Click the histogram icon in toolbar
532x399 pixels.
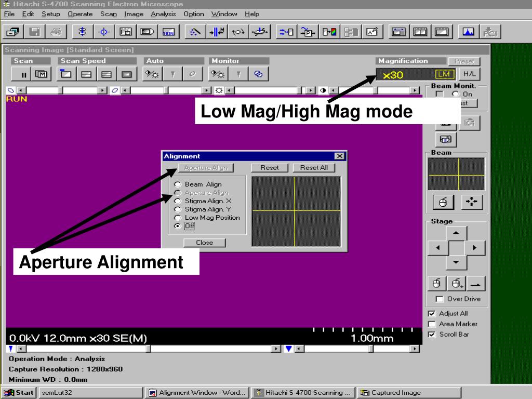[468, 32]
